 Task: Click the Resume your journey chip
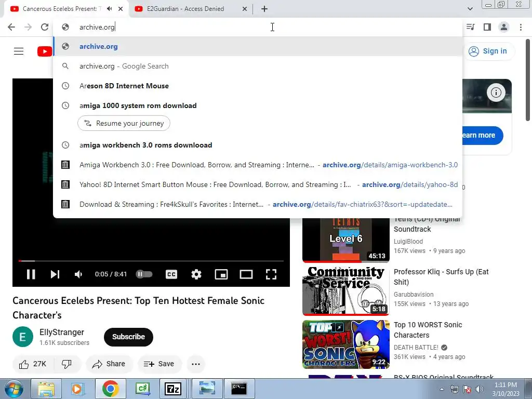tap(124, 123)
